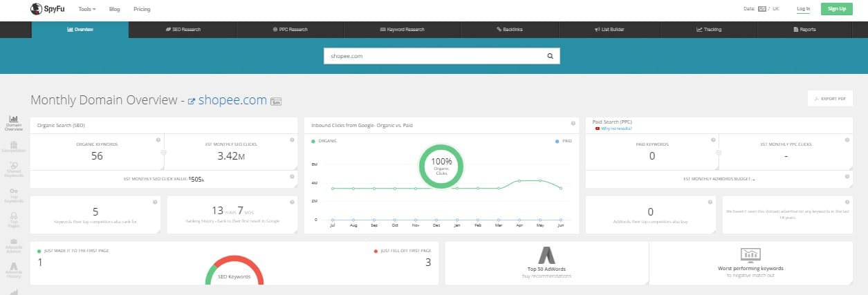Viewport: 868px width, 295px height.
Task: Click the external-link icon before shopee.com
Action: tap(192, 102)
